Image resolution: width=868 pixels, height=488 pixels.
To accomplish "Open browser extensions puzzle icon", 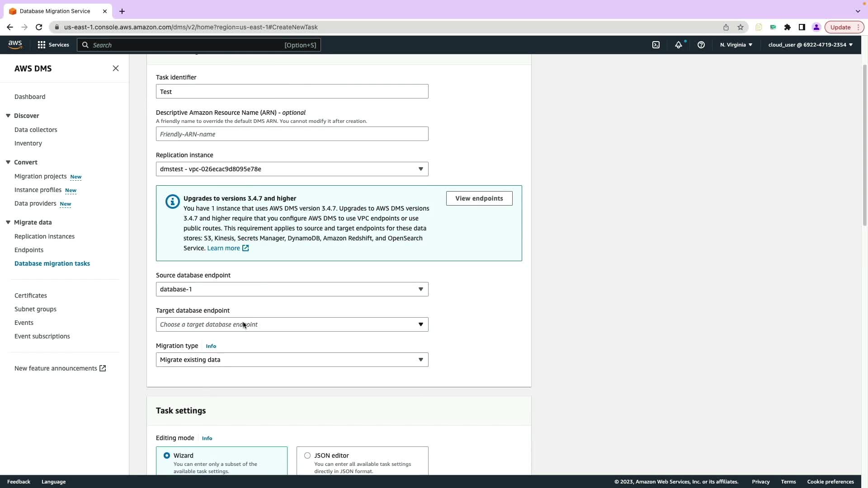I will 788,27.
